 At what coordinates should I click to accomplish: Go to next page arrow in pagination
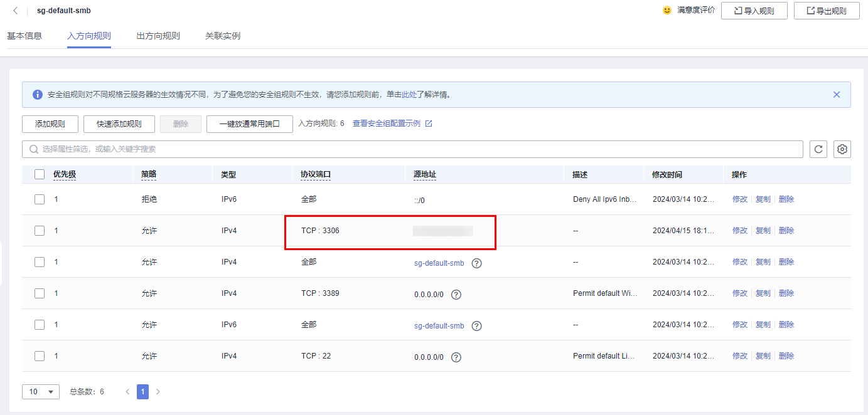coord(158,392)
